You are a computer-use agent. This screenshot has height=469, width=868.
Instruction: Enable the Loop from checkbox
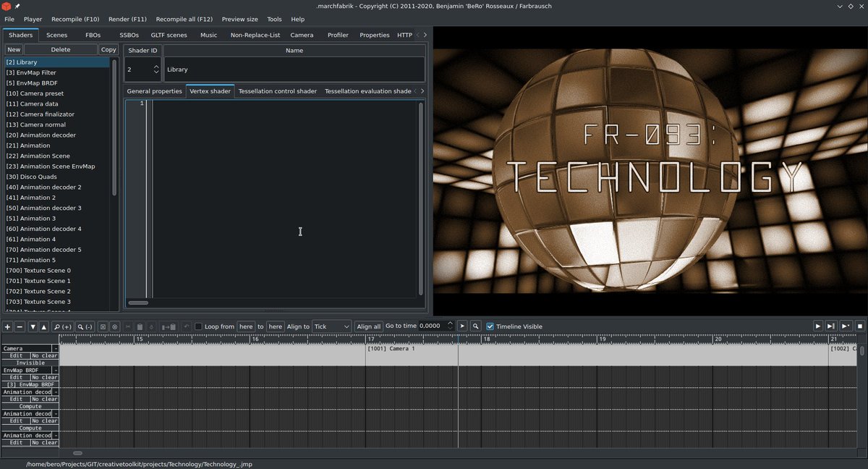click(x=198, y=326)
